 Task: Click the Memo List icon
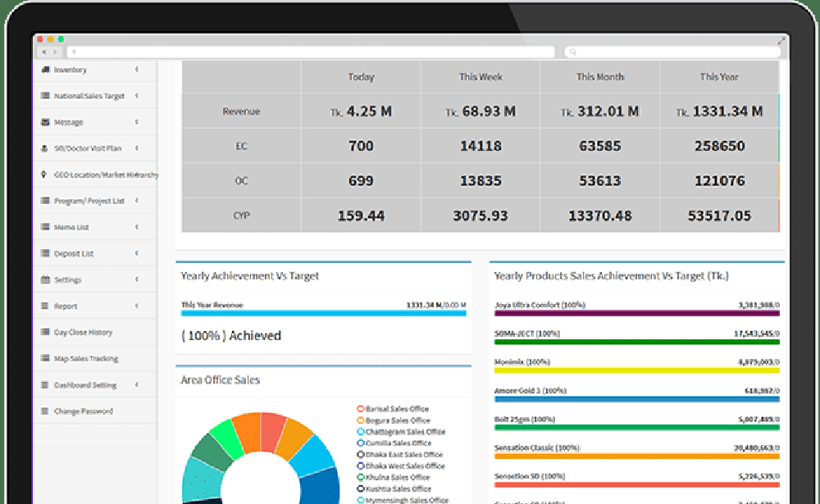[45, 227]
